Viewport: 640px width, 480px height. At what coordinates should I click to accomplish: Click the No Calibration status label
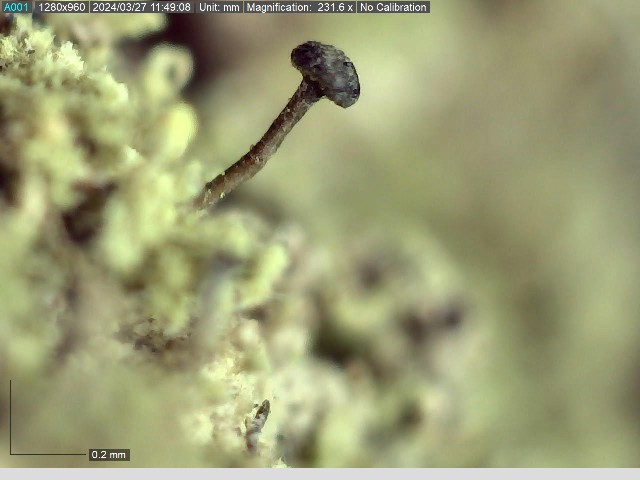[x=394, y=7]
